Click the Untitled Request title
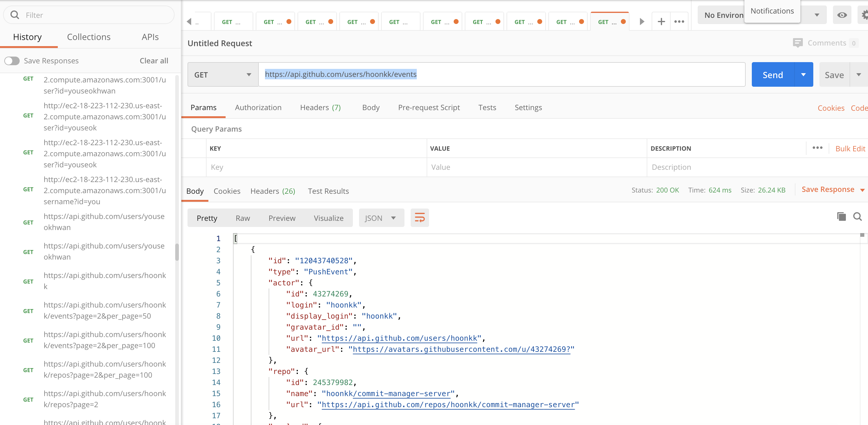Viewport: 868px width, 425px height. [x=220, y=43]
